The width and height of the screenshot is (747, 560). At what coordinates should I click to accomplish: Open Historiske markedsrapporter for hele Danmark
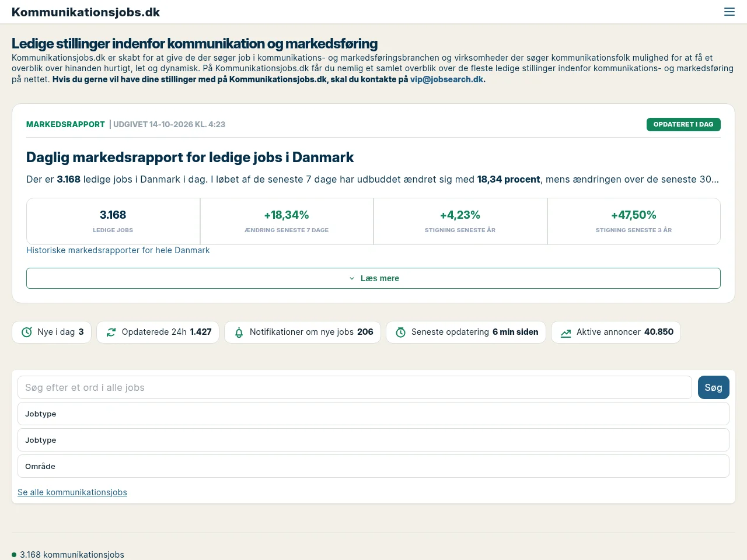(118, 250)
